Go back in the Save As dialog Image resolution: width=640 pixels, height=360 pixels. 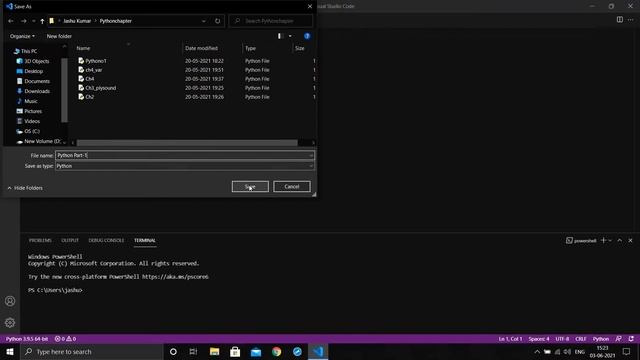[11, 21]
